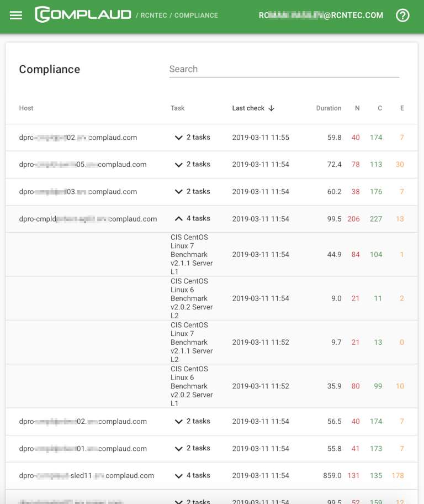Select the CIS CentOS Linux 6 Benchmark Server L2 task
424x504 pixels.
190,298
